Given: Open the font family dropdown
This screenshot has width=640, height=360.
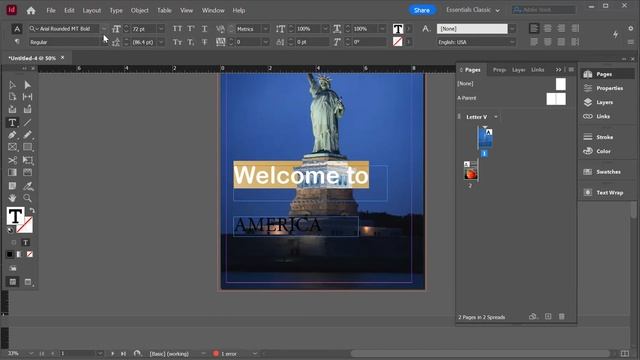Looking at the screenshot, I should coord(104,29).
